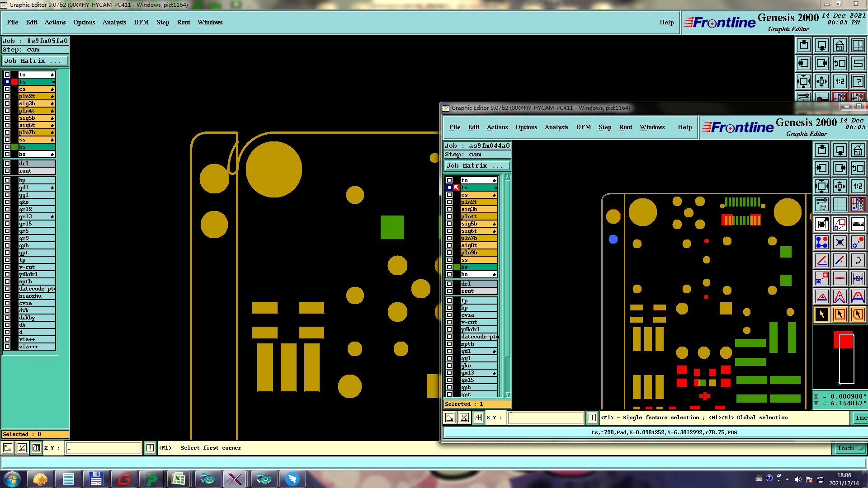868x488 pixels.
Task: Click the X Y coordinate input in back window
Action: click(x=104, y=448)
